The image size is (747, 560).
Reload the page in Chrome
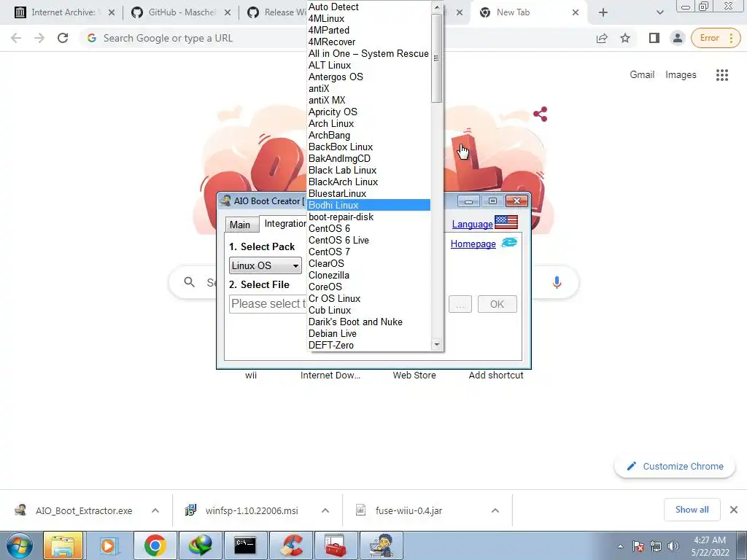(x=63, y=38)
